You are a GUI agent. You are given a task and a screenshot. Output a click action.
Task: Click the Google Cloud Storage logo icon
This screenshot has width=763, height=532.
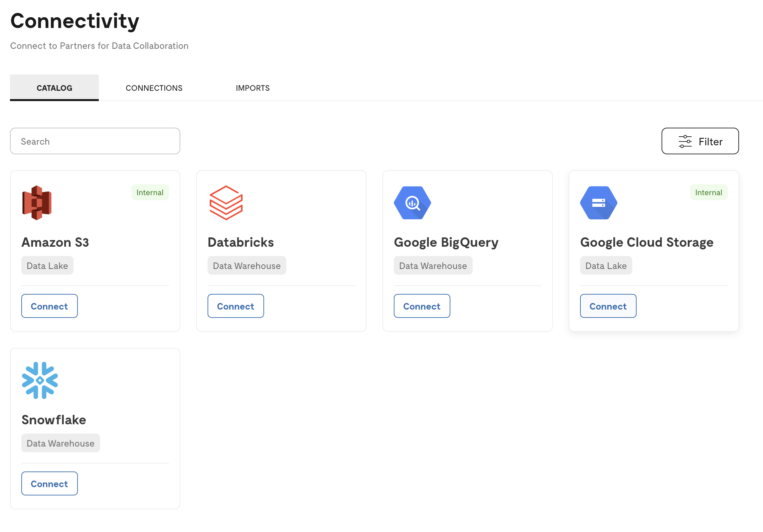[599, 203]
